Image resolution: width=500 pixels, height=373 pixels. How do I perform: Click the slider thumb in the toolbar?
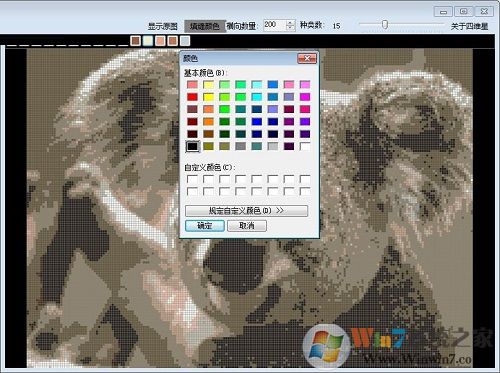385,24
